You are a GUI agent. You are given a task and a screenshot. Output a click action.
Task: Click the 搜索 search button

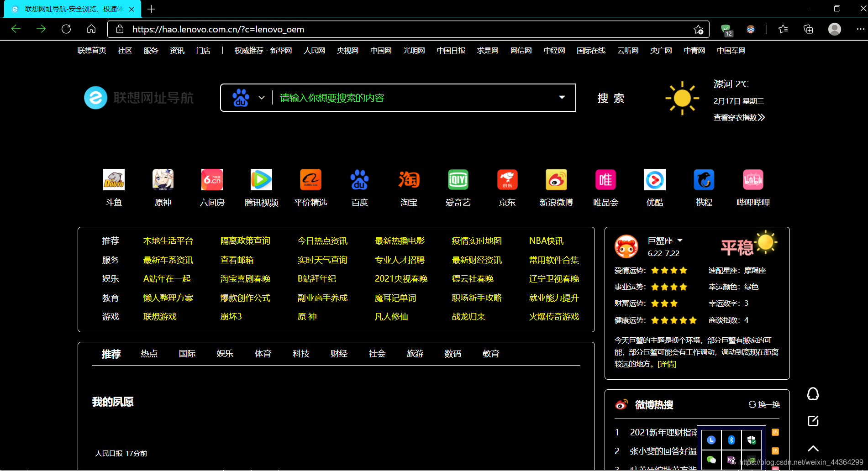(x=611, y=98)
